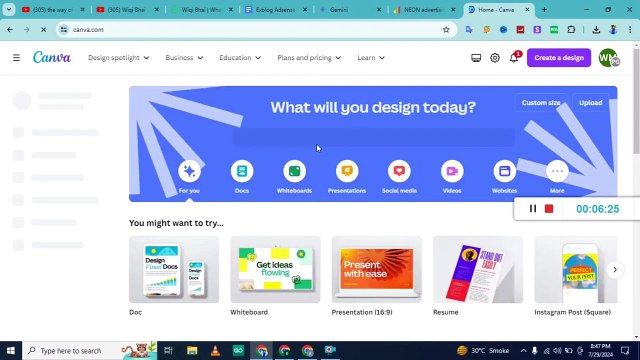
Task: Select the Presentations category icon
Action: click(x=347, y=171)
